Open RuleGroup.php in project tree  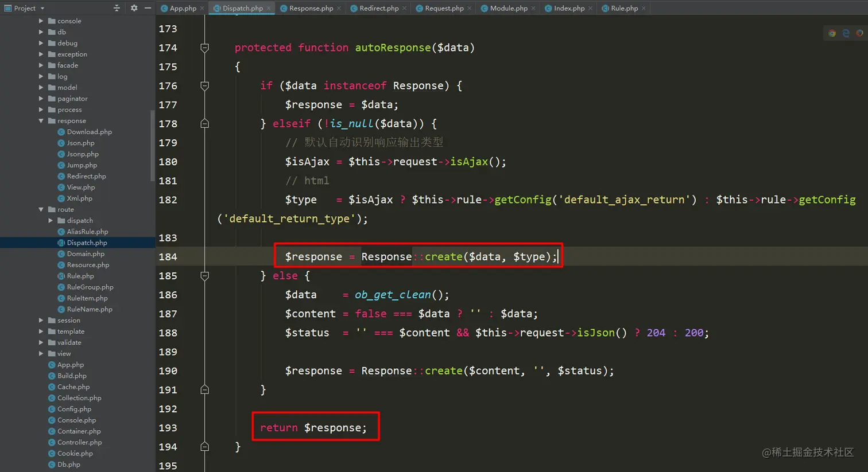[x=85, y=287]
